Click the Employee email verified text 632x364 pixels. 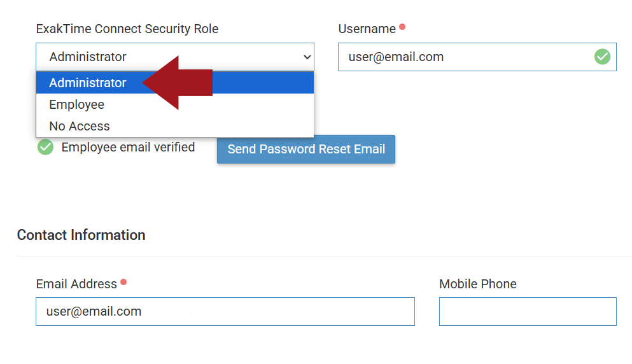point(128,147)
